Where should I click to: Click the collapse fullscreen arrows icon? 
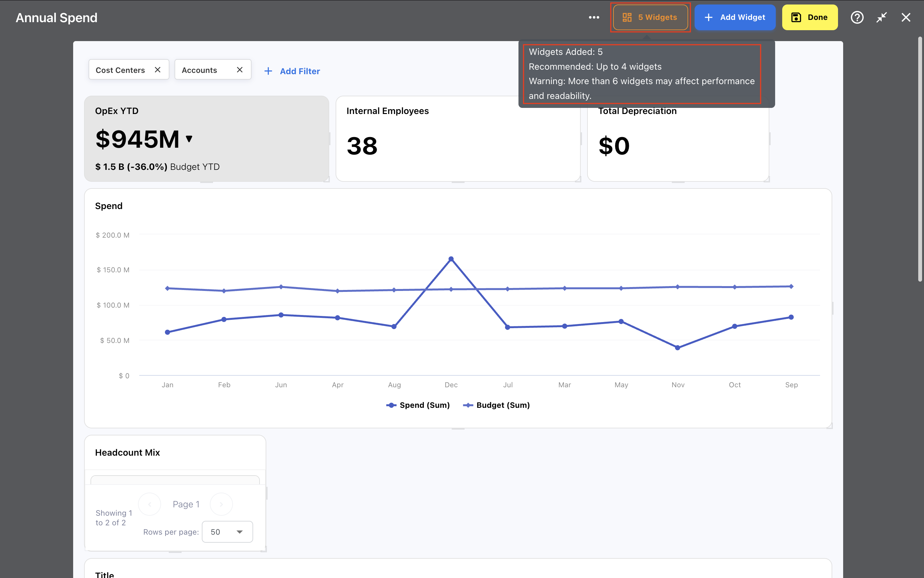tap(882, 17)
